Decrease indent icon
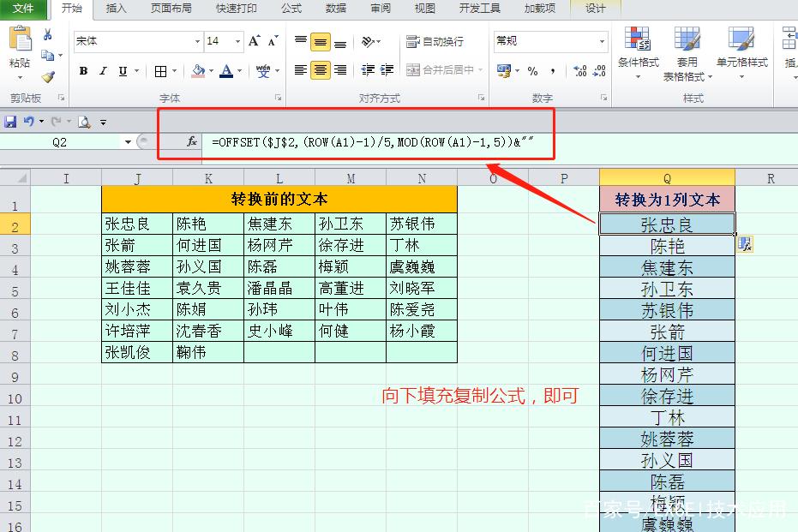798x532 pixels. pos(368,70)
